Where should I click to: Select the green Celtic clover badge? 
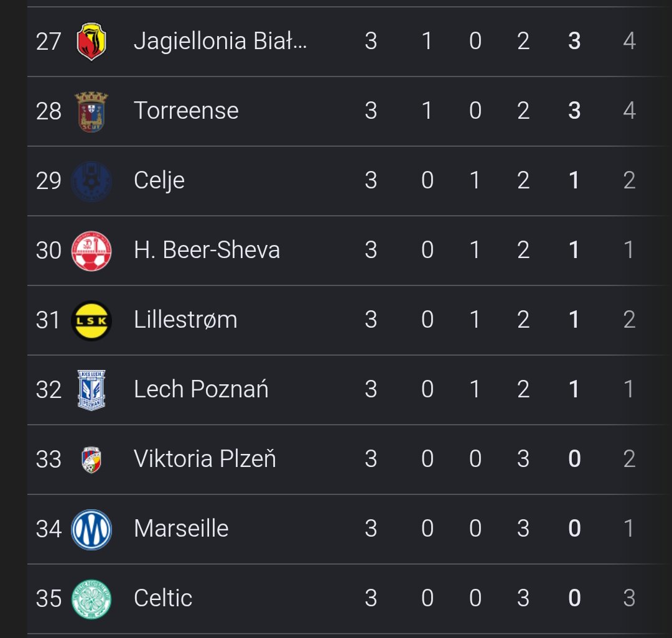(x=91, y=599)
